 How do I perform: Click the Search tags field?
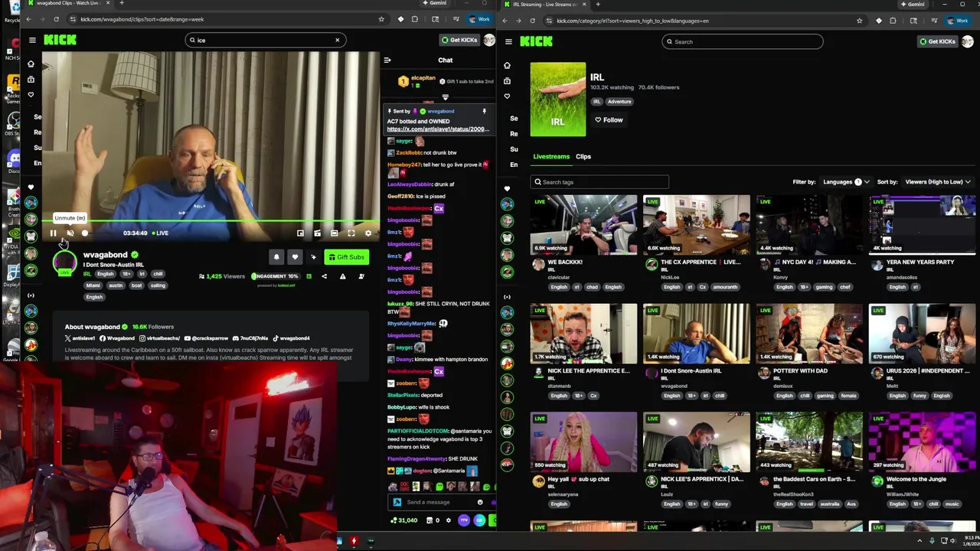599,182
